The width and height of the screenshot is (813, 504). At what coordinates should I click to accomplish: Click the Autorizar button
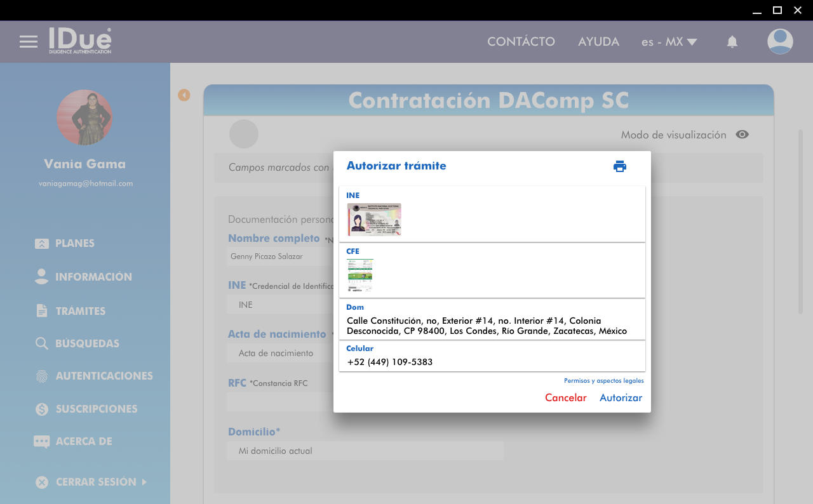pyautogui.click(x=621, y=398)
